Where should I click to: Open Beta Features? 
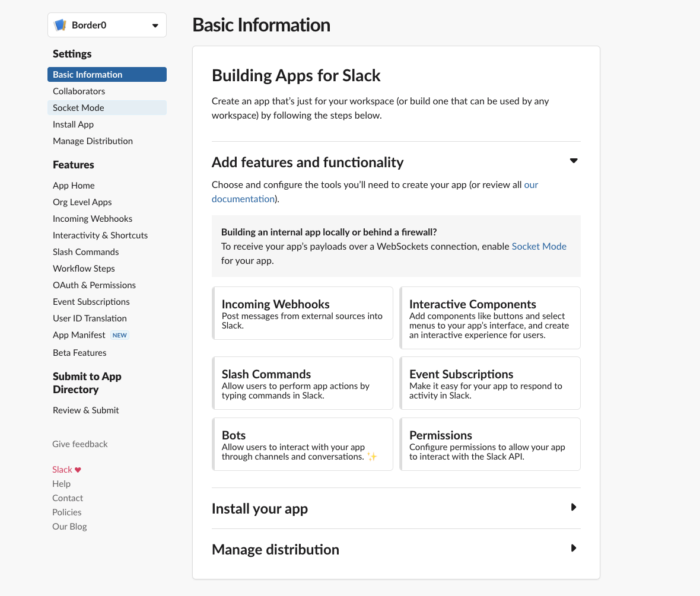(x=79, y=353)
